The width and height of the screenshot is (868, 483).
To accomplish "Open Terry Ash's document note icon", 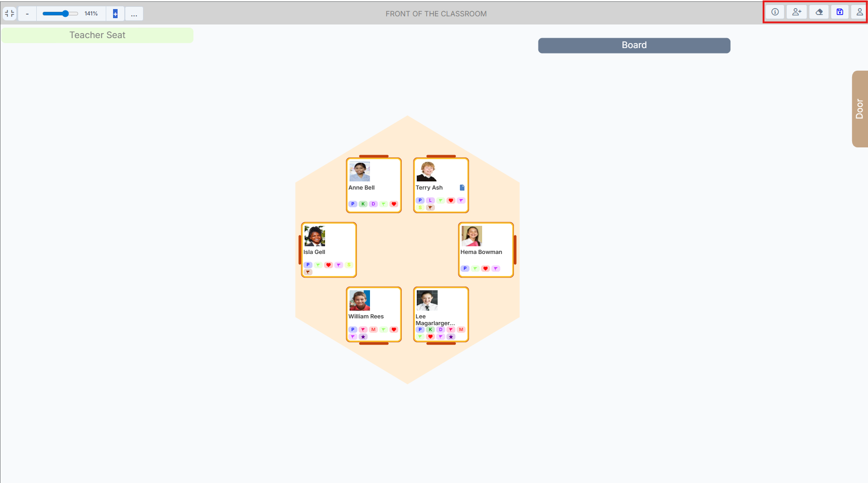I will (x=462, y=188).
